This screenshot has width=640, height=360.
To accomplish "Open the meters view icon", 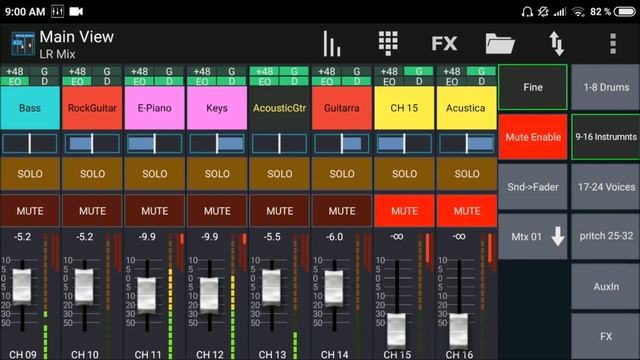I will (x=331, y=43).
